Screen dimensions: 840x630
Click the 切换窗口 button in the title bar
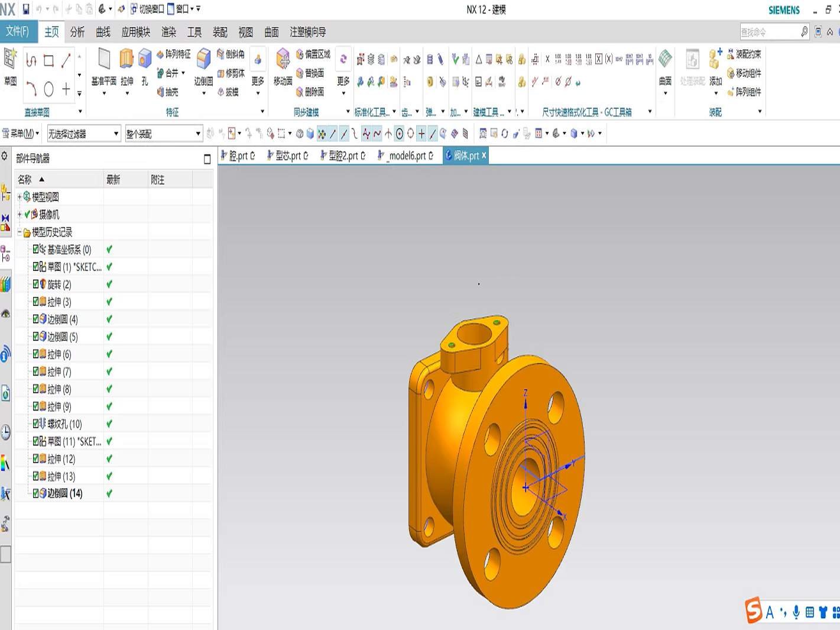coord(147,9)
